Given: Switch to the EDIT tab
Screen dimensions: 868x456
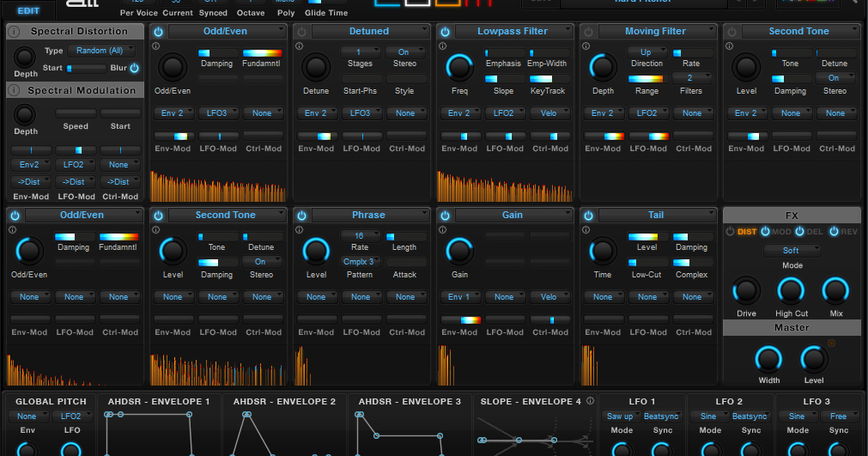Looking at the screenshot, I should pyautogui.click(x=28, y=10).
